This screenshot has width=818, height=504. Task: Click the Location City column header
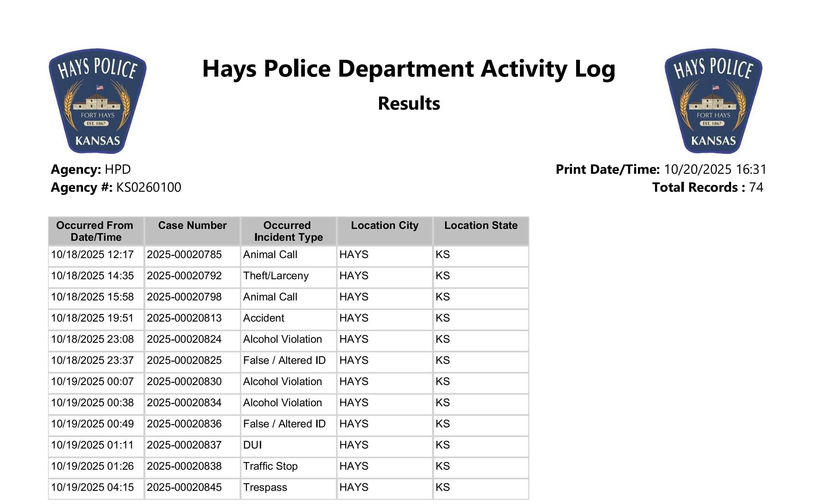[x=385, y=226]
